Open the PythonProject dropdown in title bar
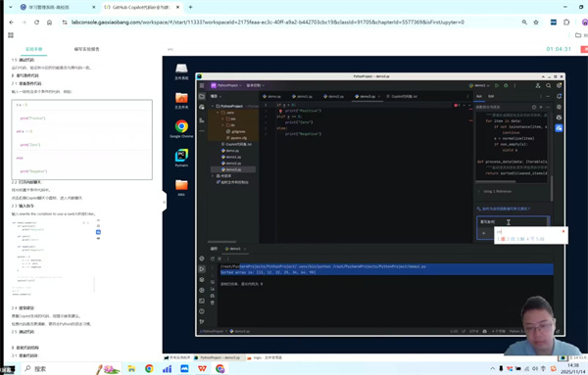 [226, 85]
